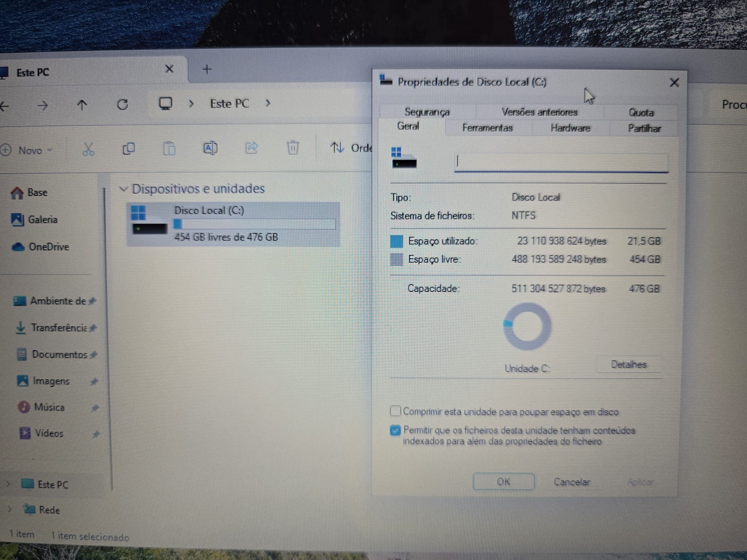Viewport: 747px width, 560px height.
Task: Open the Novo dropdown menu
Action: tap(27, 150)
